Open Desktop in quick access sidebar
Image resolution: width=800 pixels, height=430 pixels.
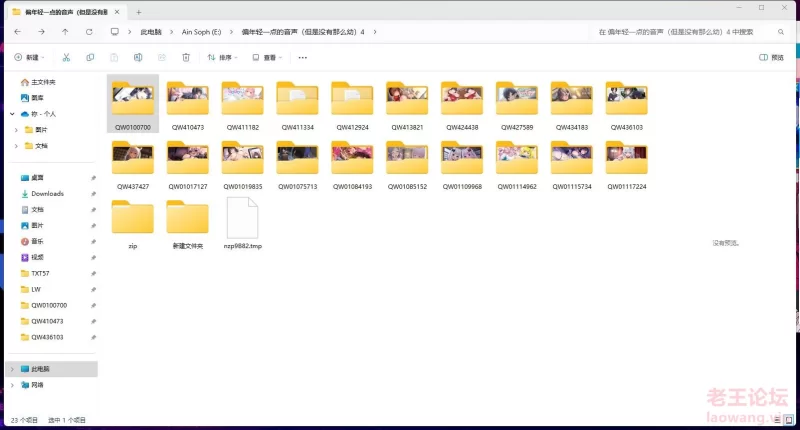32,178
